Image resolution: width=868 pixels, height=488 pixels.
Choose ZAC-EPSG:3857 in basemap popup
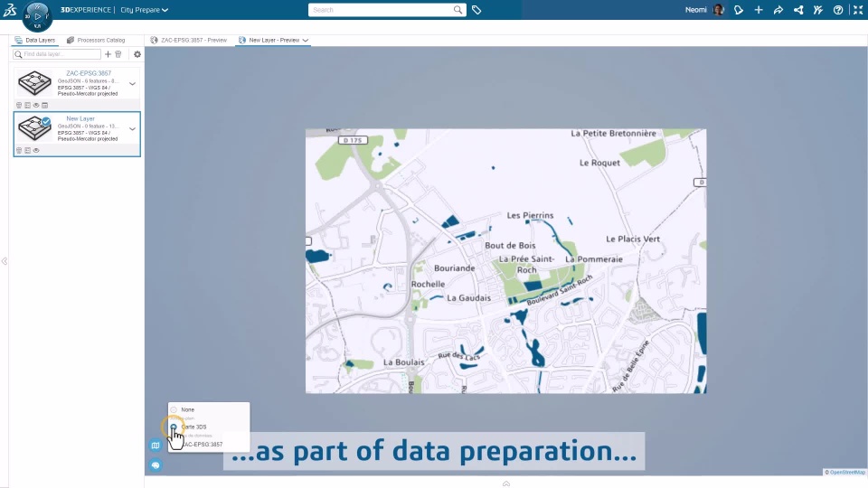point(203,445)
